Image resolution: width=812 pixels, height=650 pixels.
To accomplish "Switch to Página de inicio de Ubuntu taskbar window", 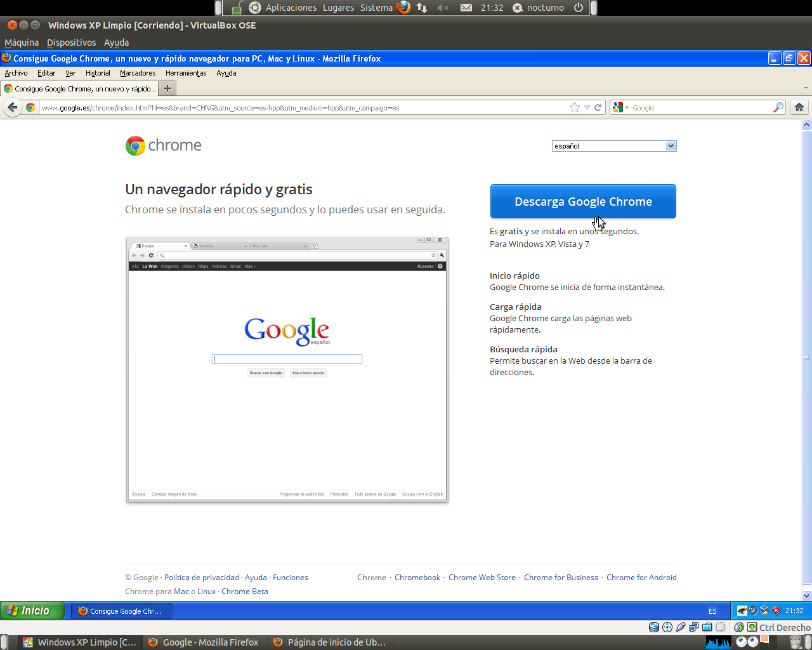I will (x=330, y=642).
